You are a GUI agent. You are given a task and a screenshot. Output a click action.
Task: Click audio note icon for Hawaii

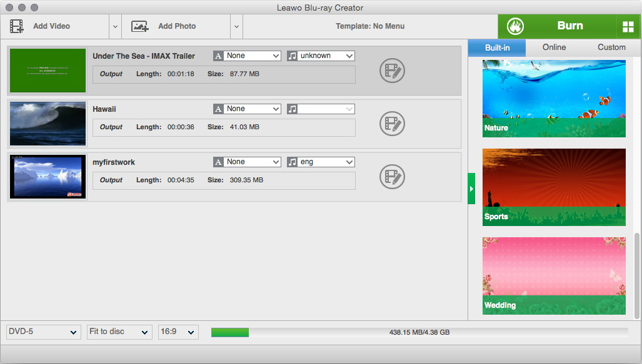[292, 109]
